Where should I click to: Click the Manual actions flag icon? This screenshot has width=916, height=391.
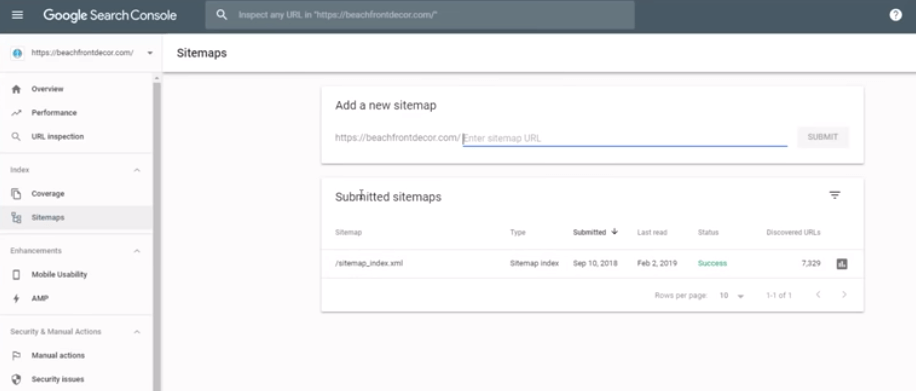pos(16,355)
